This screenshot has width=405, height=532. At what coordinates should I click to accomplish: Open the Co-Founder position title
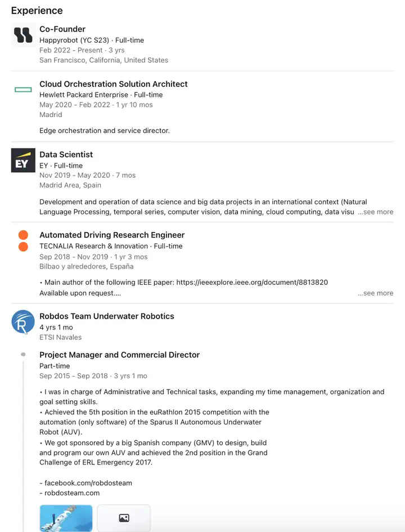coord(62,29)
